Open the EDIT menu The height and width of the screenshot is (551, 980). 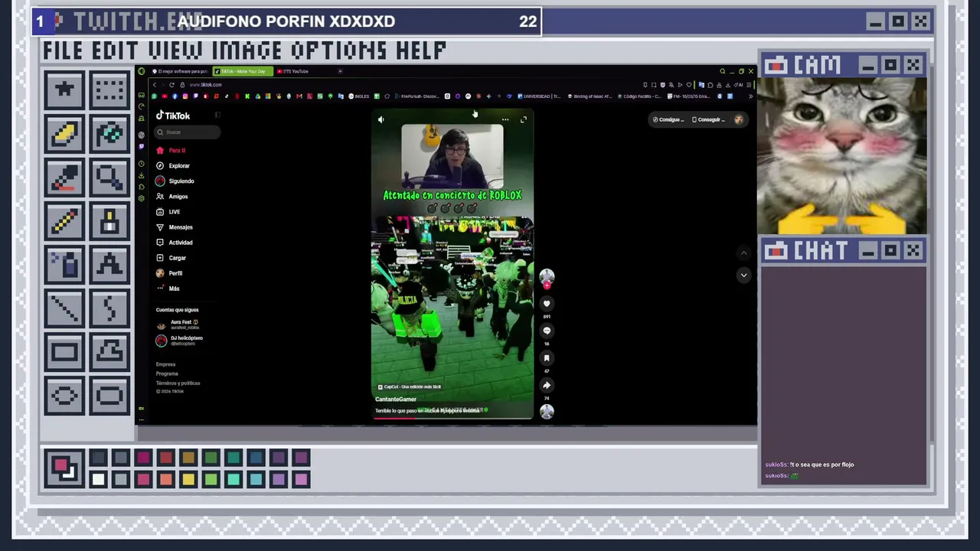point(116,51)
